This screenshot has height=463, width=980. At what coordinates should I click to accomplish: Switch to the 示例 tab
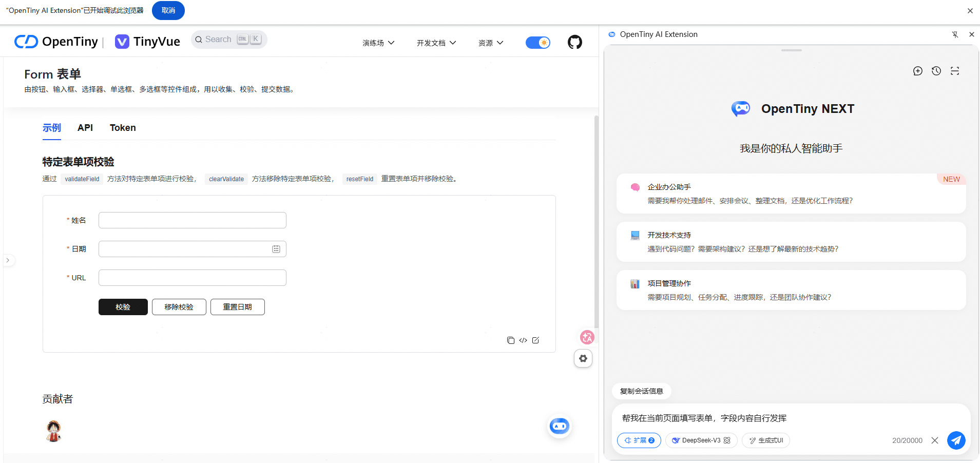coord(52,128)
